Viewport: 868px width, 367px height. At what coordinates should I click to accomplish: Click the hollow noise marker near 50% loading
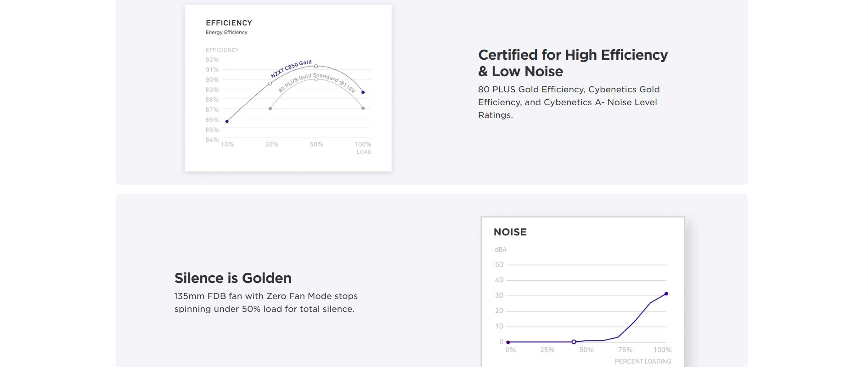click(574, 342)
